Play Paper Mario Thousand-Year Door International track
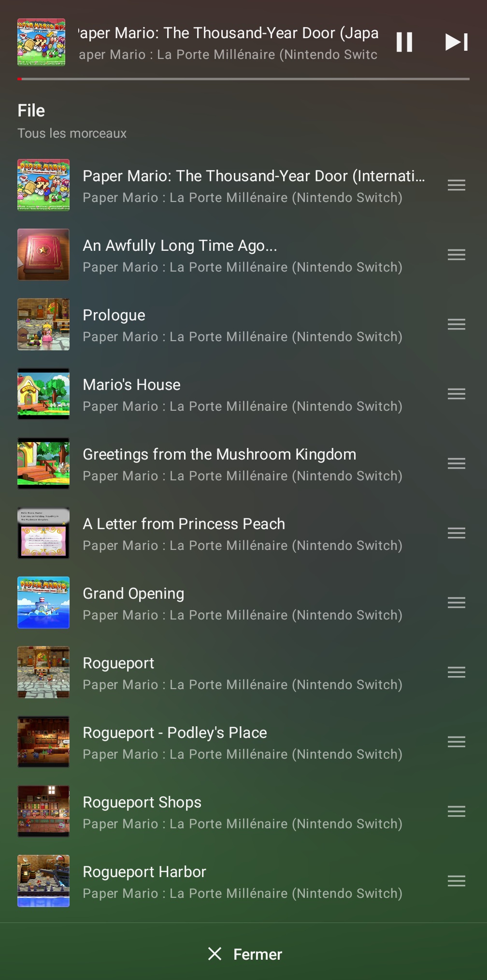487x980 pixels. coord(253,176)
